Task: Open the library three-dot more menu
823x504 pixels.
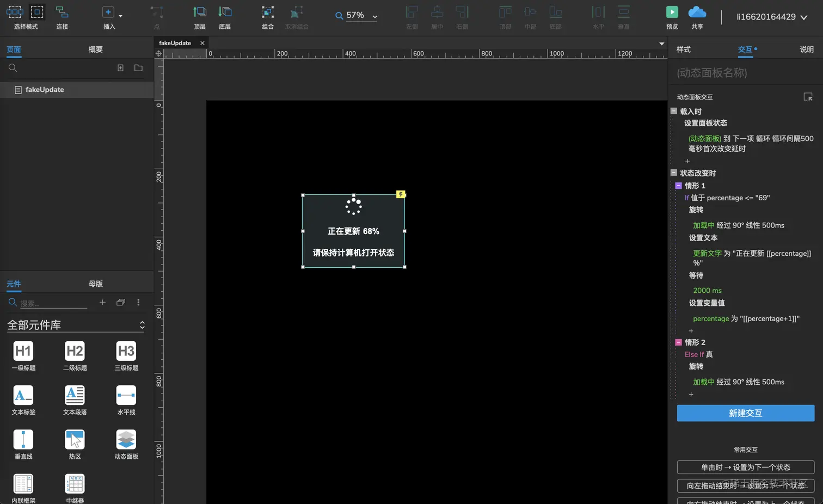Action: point(138,302)
